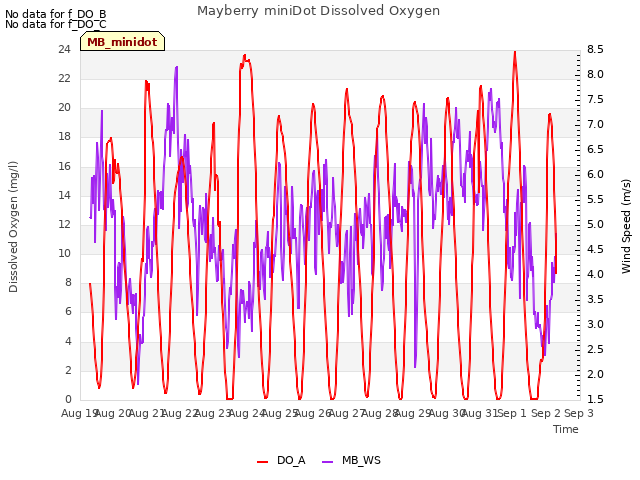Viewport: 640px width, 480px height.
Task: Click the chart title Mayberry miniDot Dissolved Oxygen
Action: point(318,11)
